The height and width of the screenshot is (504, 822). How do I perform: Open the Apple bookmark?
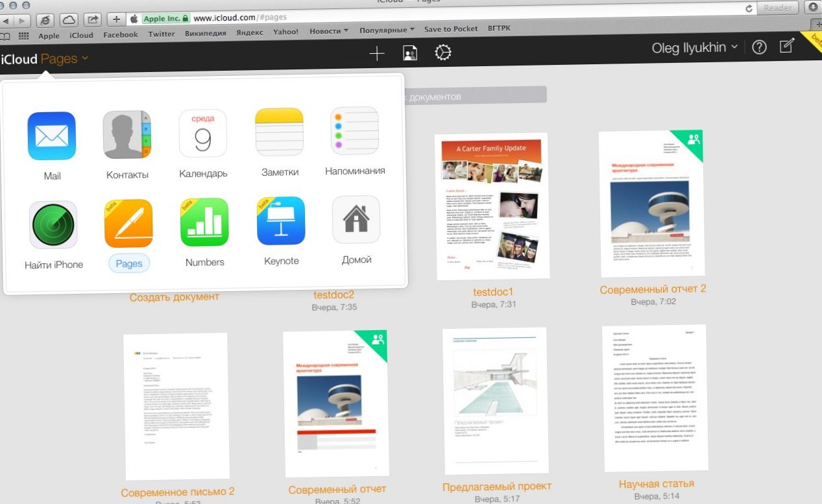click(x=49, y=36)
